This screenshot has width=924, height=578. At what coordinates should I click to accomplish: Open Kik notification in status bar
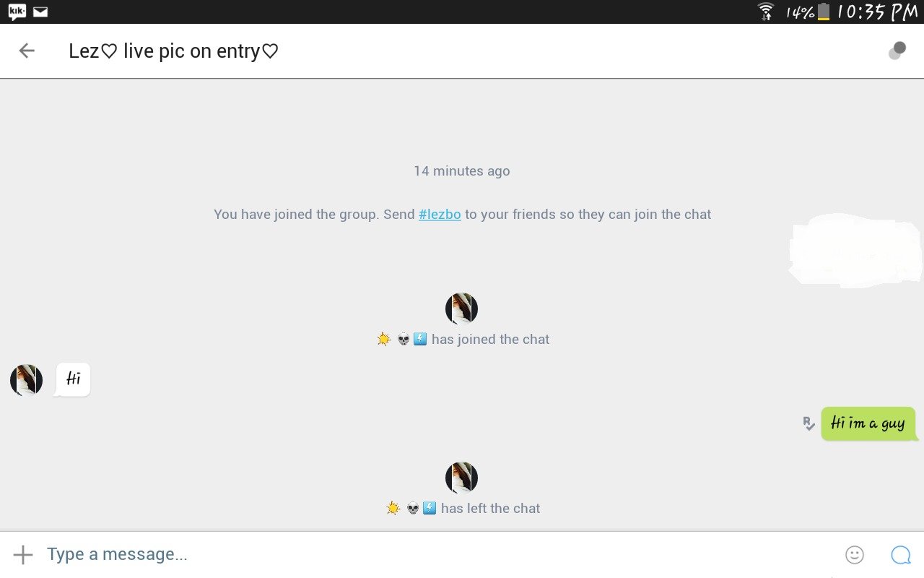tap(17, 12)
